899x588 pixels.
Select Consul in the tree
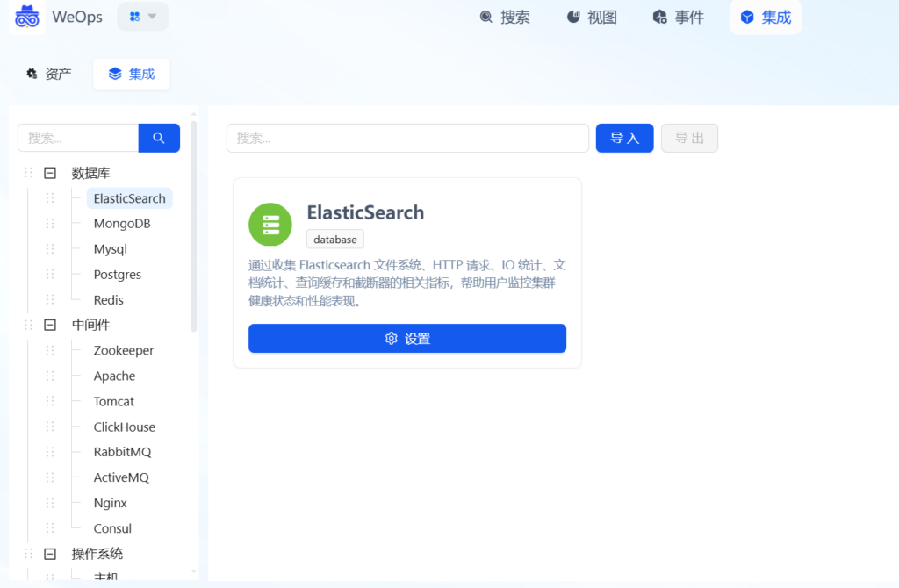(112, 528)
